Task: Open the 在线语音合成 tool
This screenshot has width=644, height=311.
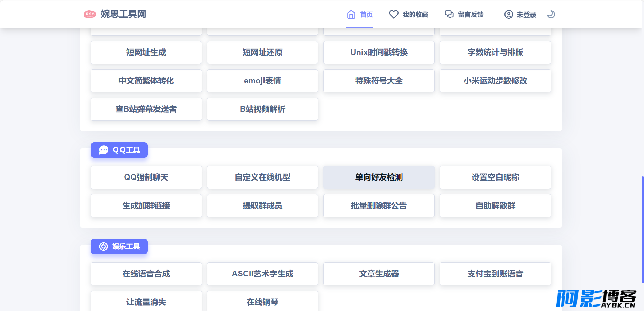Action: point(146,274)
